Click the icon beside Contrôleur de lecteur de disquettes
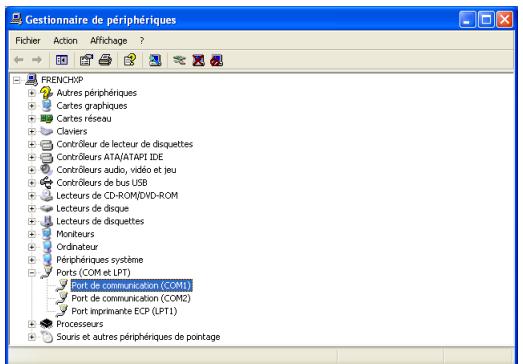 pyautogui.click(x=46, y=144)
